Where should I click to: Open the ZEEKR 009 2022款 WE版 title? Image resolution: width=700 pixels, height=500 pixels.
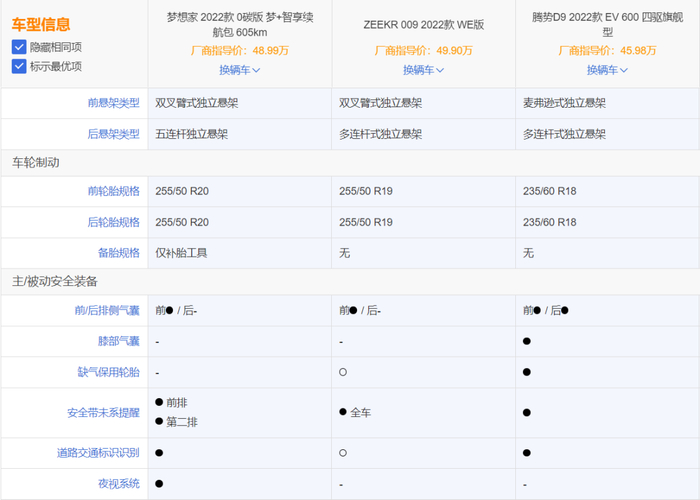pos(424,25)
